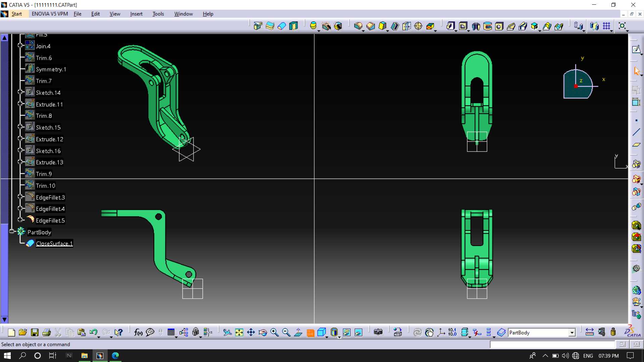Click the Zoom Out magnifier
This screenshot has height=362, width=644.
[x=286, y=332]
